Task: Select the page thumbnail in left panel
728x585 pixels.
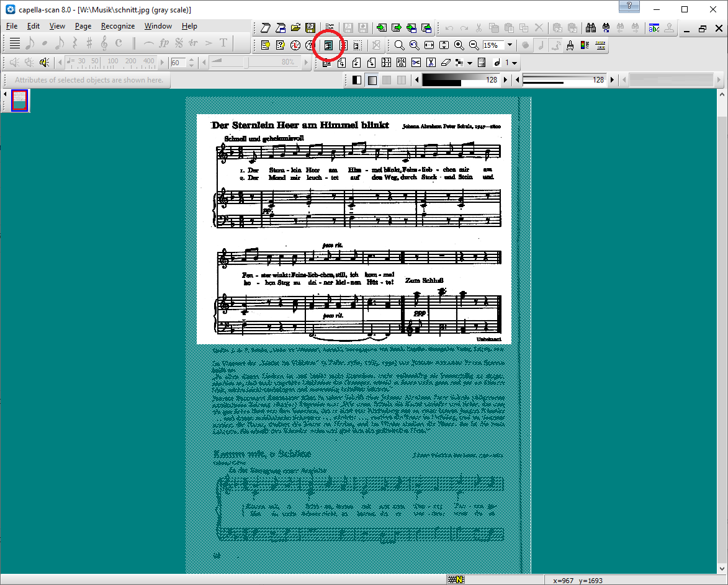Action: tap(19, 100)
